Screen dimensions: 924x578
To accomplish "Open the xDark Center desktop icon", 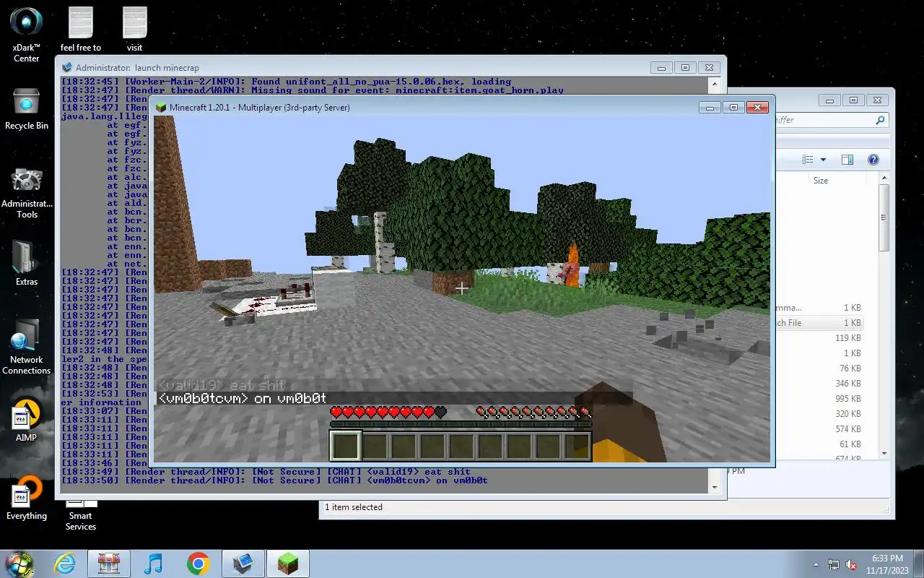I will tap(27, 35).
